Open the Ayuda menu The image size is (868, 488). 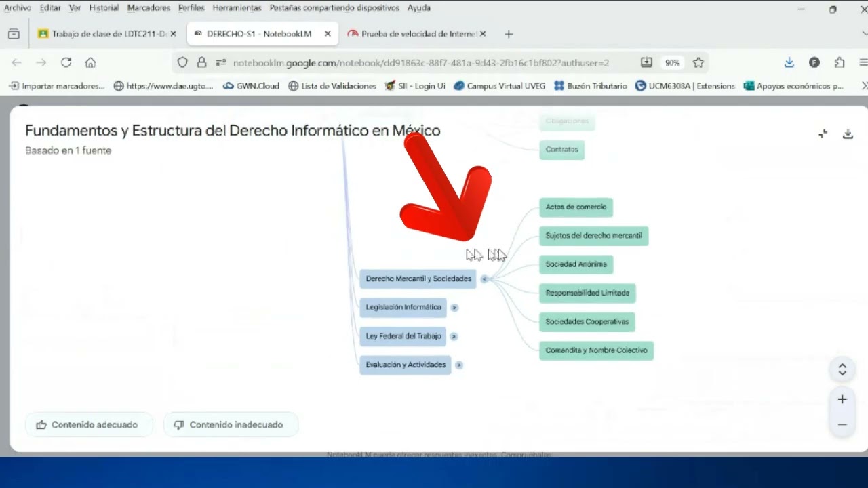point(419,8)
